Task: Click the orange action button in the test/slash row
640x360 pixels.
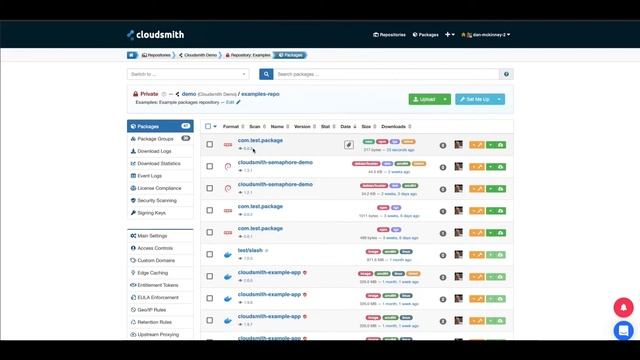Action: pyautogui.click(x=477, y=255)
